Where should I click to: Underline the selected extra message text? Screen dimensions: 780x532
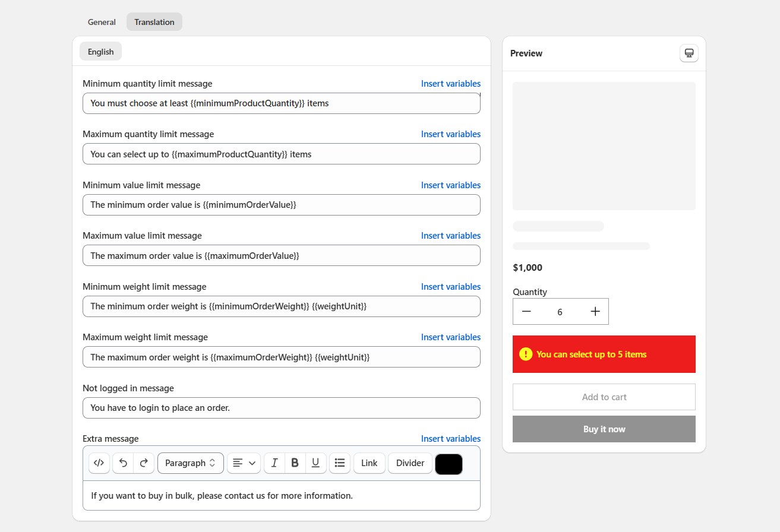point(315,463)
